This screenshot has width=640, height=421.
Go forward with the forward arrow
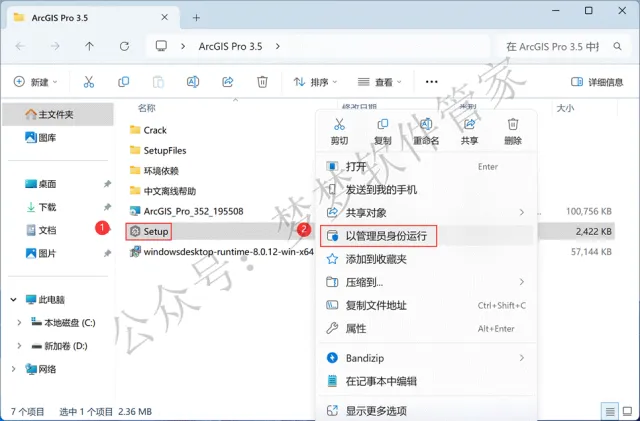[55, 46]
